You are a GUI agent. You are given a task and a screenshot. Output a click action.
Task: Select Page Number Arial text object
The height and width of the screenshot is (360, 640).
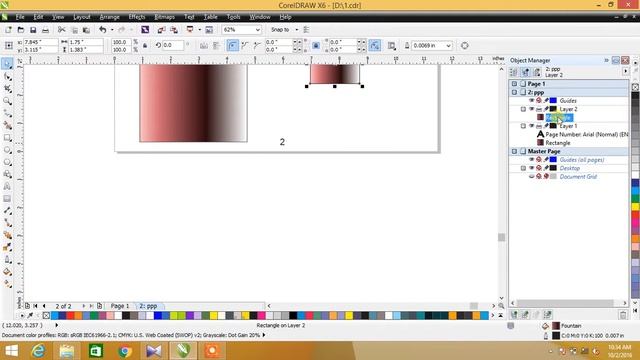click(x=587, y=134)
